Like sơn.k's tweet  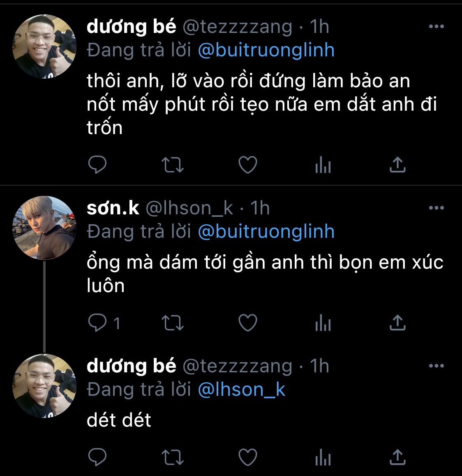248,323
